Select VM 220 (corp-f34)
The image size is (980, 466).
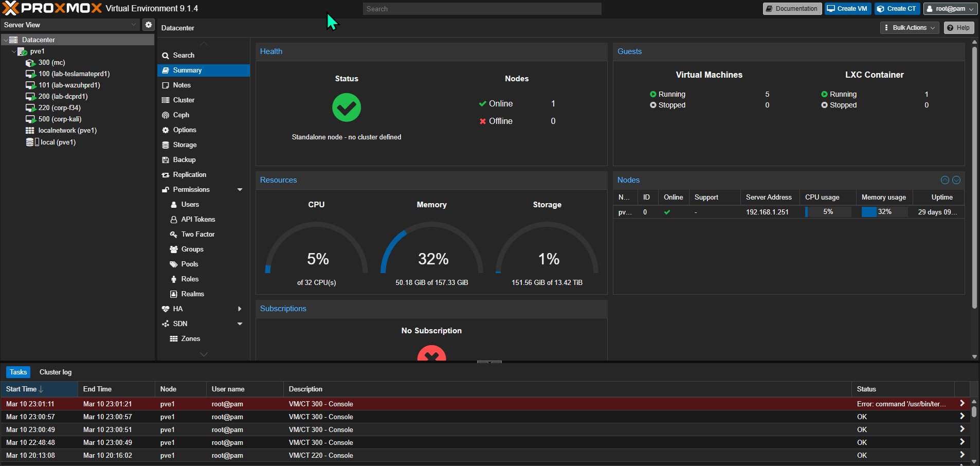coord(59,107)
